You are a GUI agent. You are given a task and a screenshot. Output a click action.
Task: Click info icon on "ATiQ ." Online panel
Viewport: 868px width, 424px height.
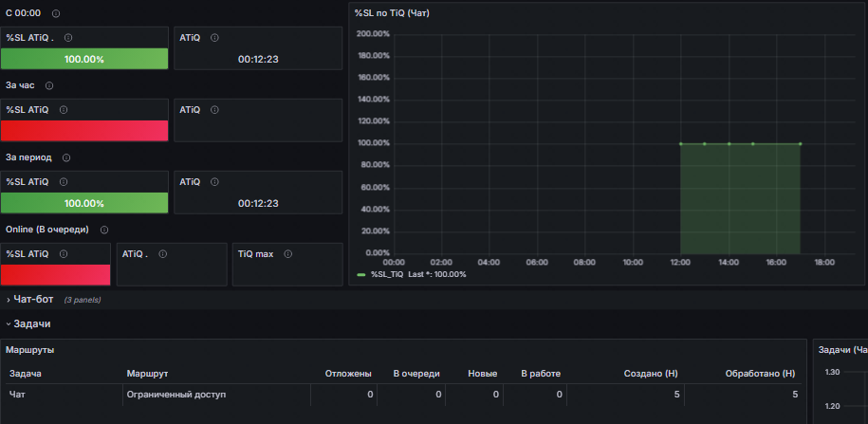pos(163,254)
